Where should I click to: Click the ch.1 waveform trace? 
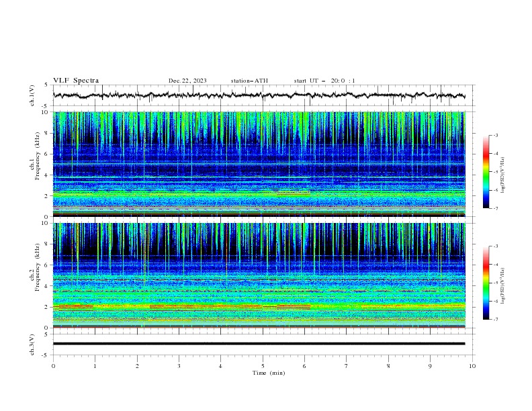(x=259, y=95)
